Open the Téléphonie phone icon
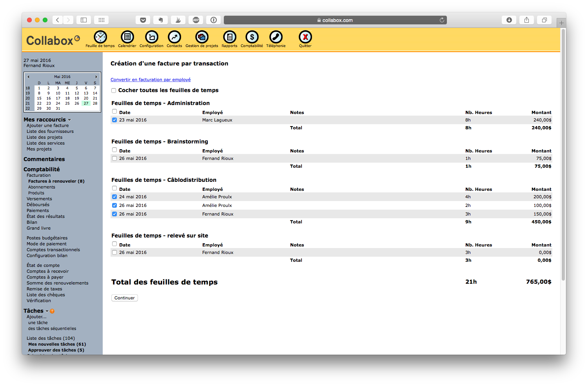588x386 pixels. (x=276, y=37)
